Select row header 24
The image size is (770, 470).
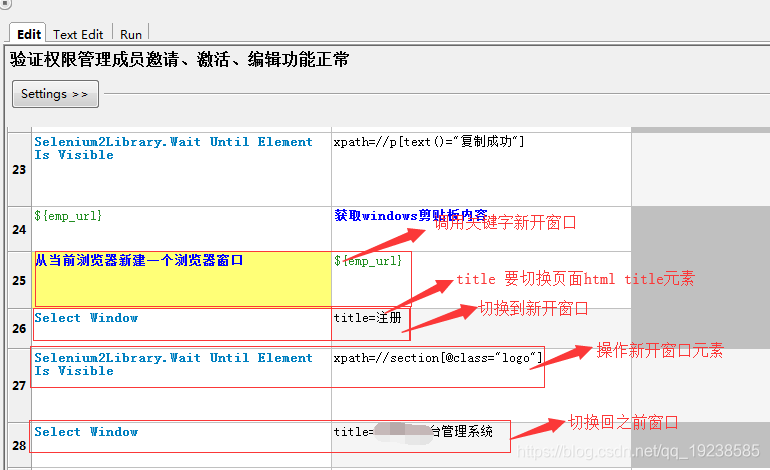19,229
